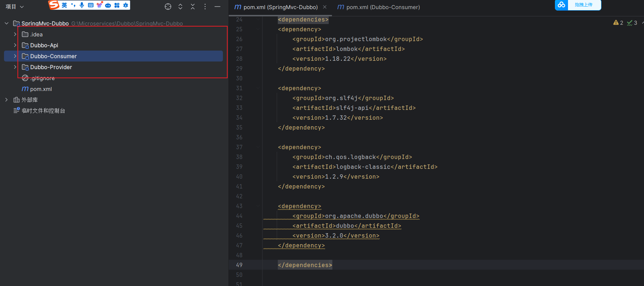This screenshot has width=644, height=286.
Task: Click the org.slf4j groupId line
Action: (343, 98)
